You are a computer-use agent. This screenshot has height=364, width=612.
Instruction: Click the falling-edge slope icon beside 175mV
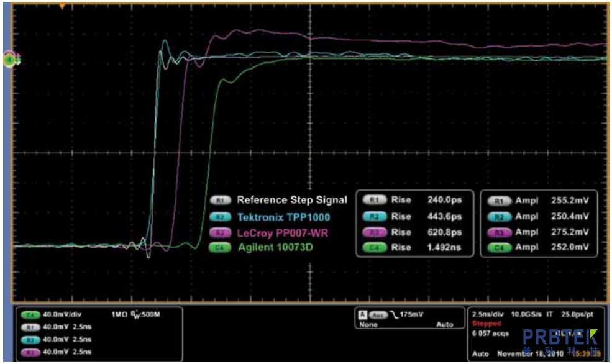point(394,314)
